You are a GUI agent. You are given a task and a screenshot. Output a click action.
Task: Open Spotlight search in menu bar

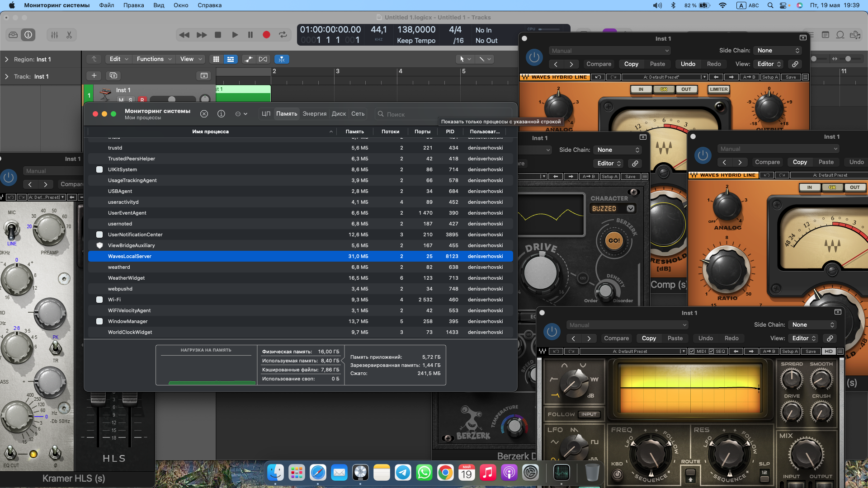coord(770,5)
